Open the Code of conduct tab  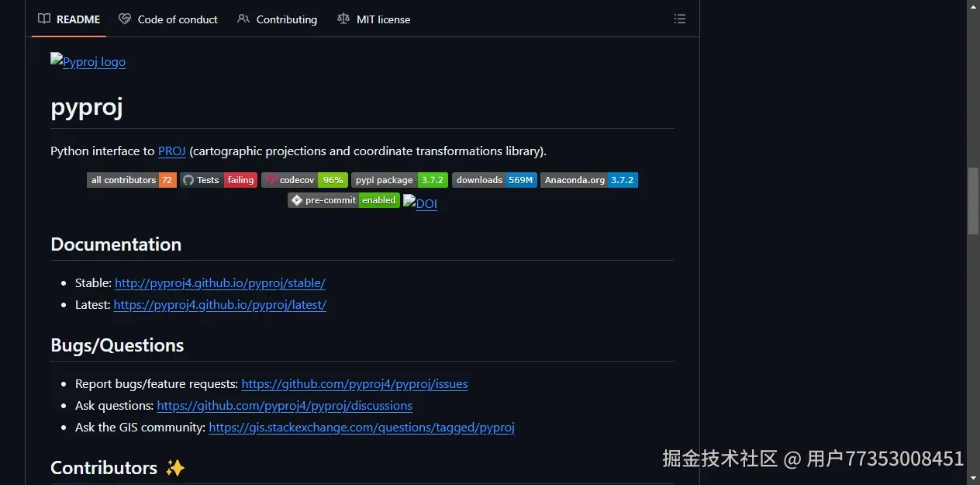[168, 19]
